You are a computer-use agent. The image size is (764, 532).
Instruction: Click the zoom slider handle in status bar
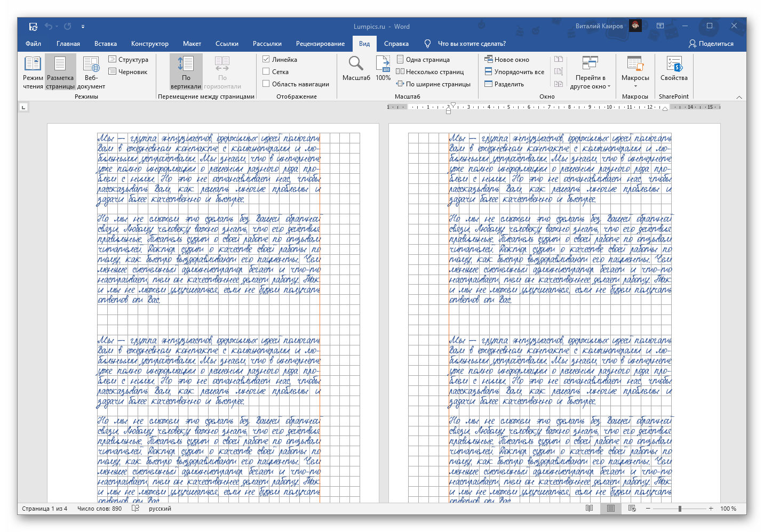[x=680, y=509]
